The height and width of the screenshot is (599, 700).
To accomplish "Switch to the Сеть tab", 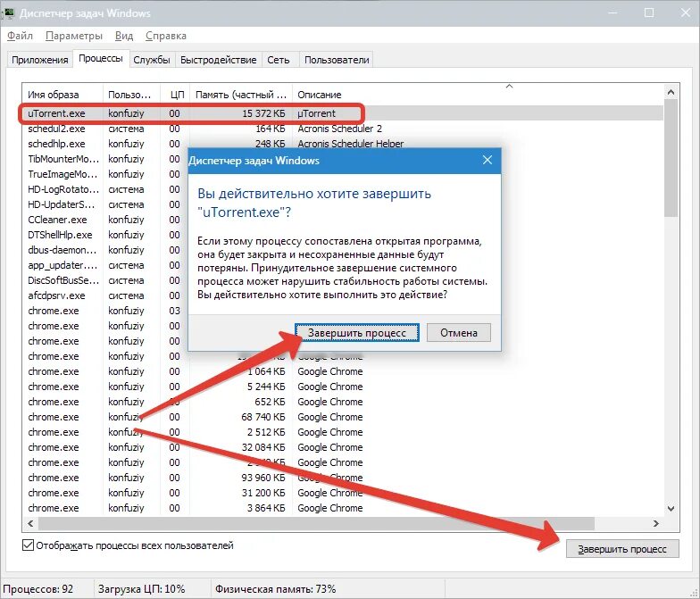I will pyautogui.click(x=279, y=60).
